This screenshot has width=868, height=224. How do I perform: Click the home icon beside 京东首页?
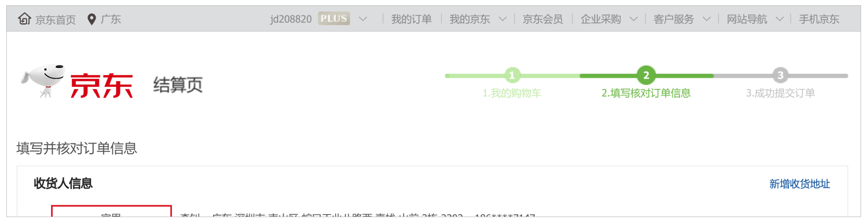coord(25,19)
